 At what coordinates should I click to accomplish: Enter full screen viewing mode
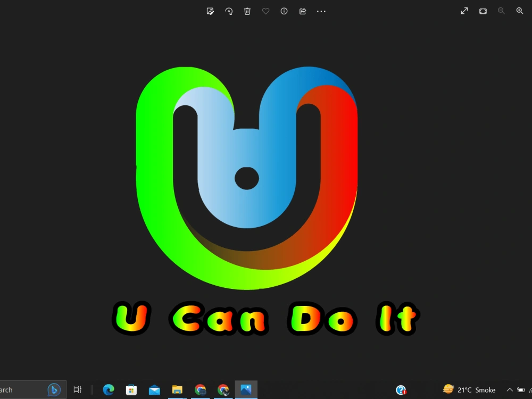click(x=464, y=11)
